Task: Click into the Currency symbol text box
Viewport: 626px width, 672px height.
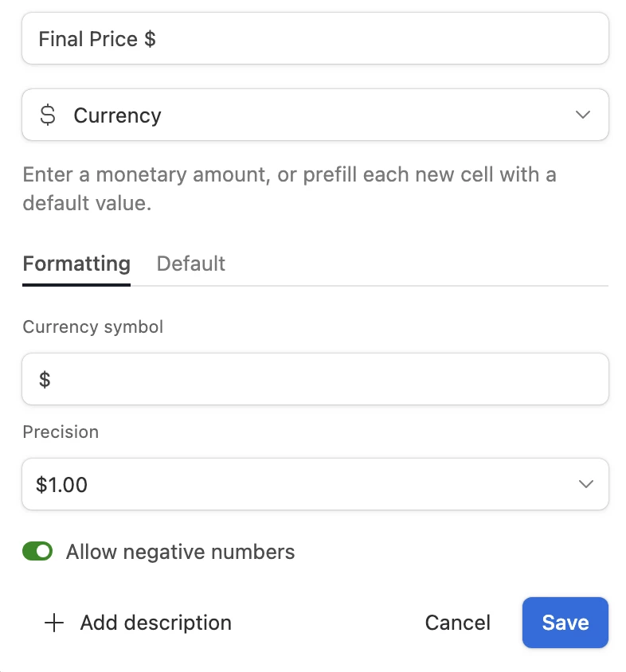Action: click(315, 379)
